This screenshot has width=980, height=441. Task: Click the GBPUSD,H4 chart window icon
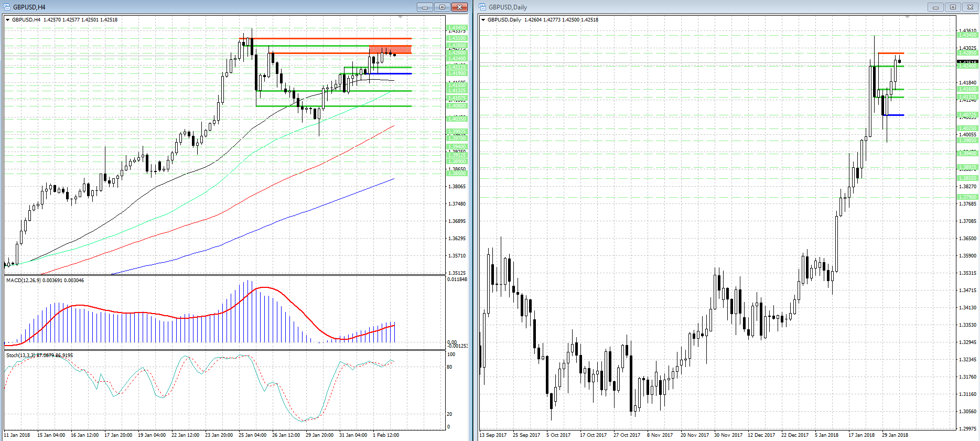tap(7, 7)
